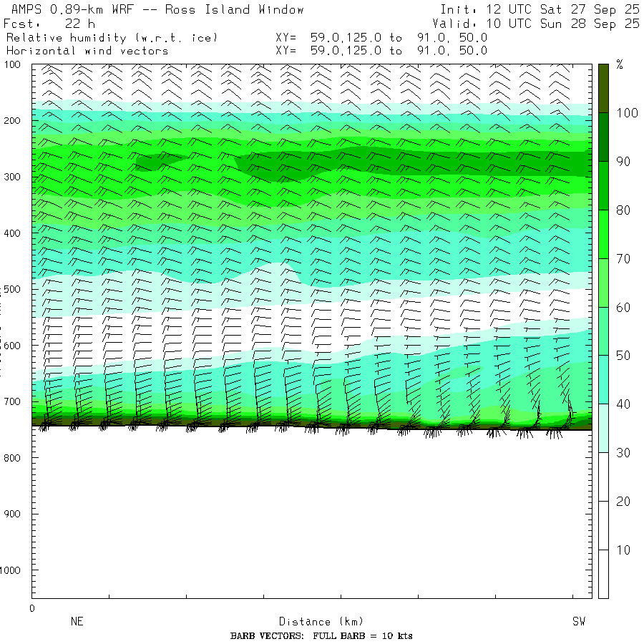644x644 pixels.
Task: Select the colorbar label '20'
Action: [x=623, y=501]
